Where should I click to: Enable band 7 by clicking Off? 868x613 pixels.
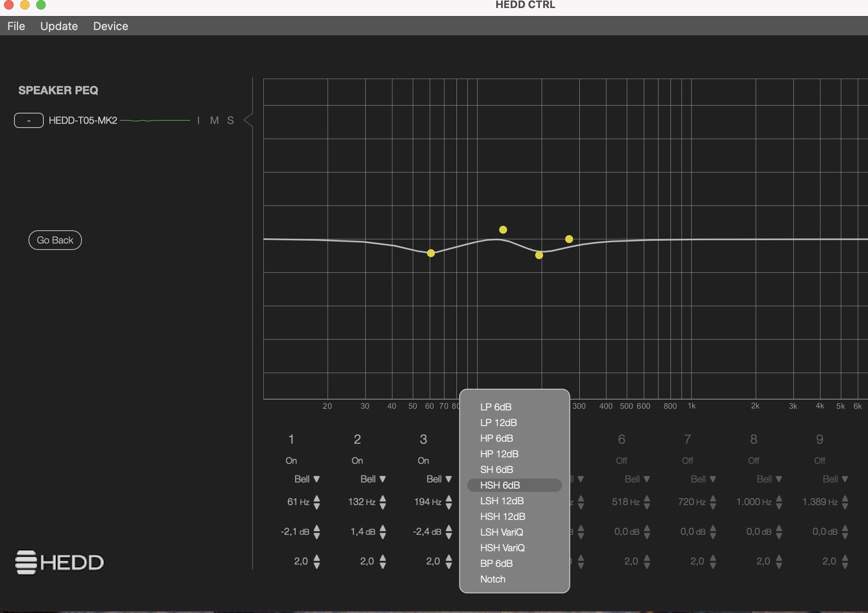coord(688,461)
